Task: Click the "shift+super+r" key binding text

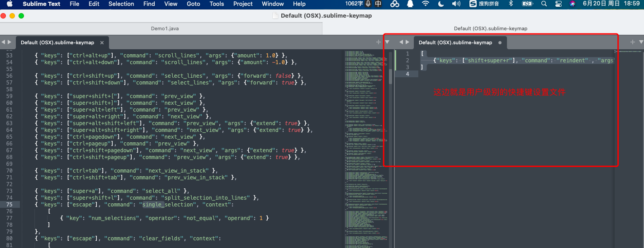Action: 490,61
